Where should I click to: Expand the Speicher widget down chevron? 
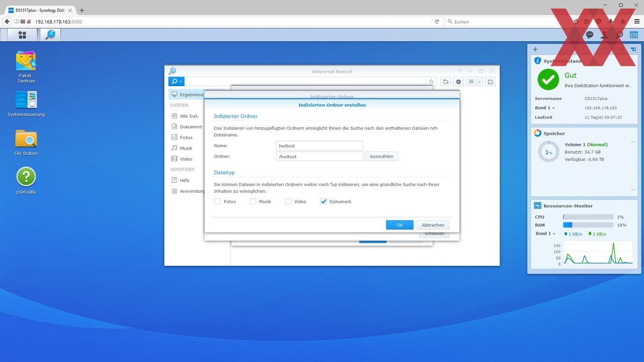tap(633, 189)
